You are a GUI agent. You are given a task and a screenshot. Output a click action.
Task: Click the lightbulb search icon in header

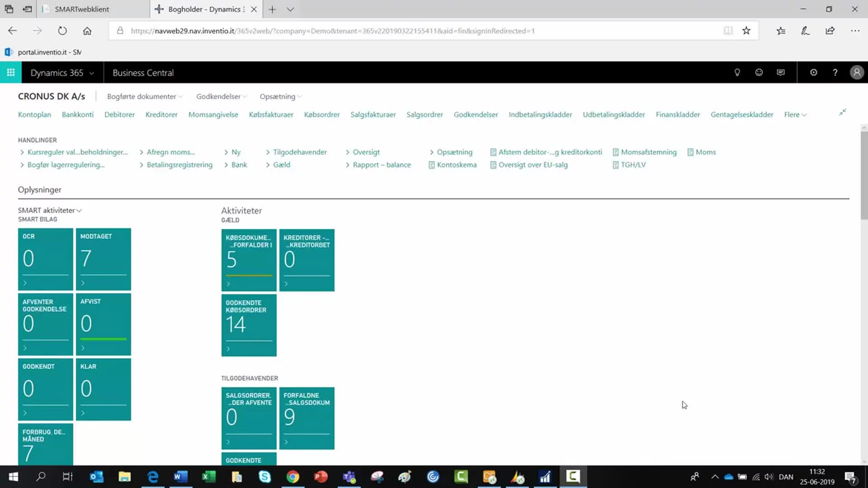pos(737,72)
